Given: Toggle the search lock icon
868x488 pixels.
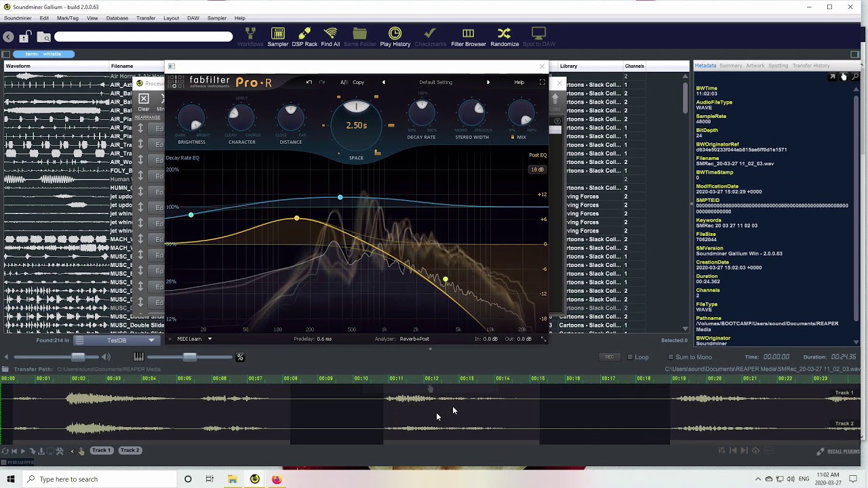Looking at the screenshot, I should pyautogui.click(x=25, y=37).
